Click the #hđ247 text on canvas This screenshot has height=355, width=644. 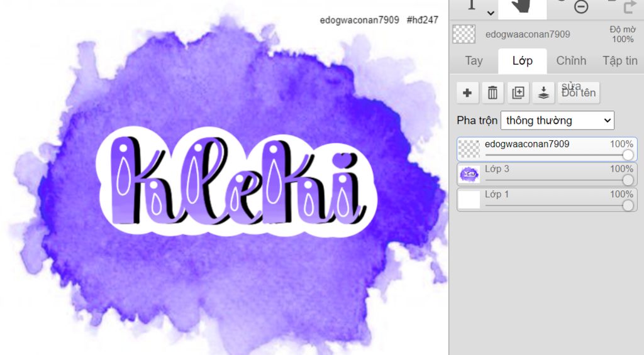click(422, 19)
